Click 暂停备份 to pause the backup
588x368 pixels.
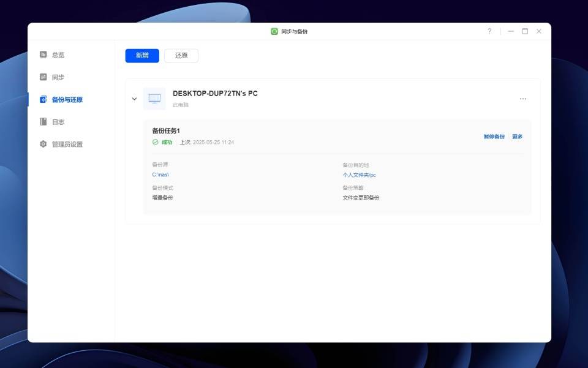[x=494, y=137]
